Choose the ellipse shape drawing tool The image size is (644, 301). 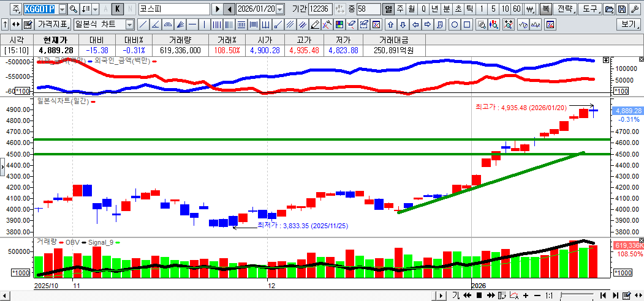pos(455,24)
